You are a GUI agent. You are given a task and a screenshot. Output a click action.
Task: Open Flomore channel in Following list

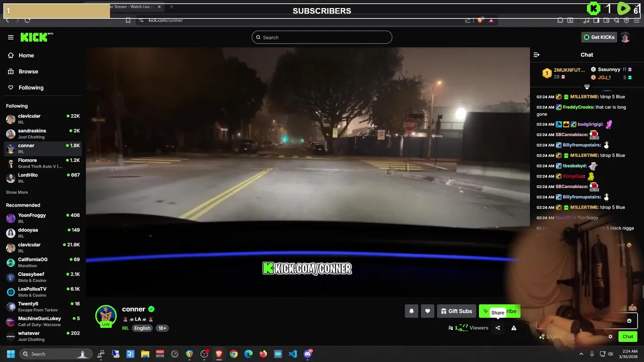point(43,163)
